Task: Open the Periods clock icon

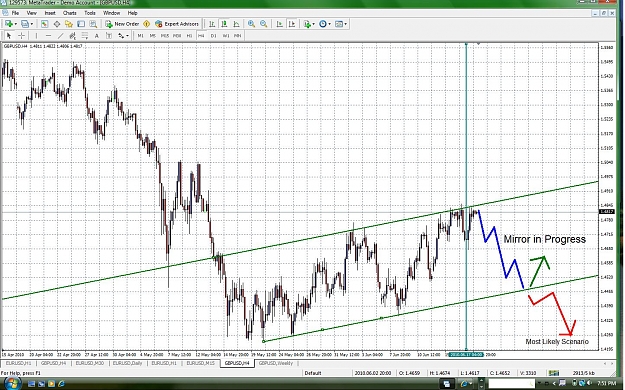Action: (322, 24)
